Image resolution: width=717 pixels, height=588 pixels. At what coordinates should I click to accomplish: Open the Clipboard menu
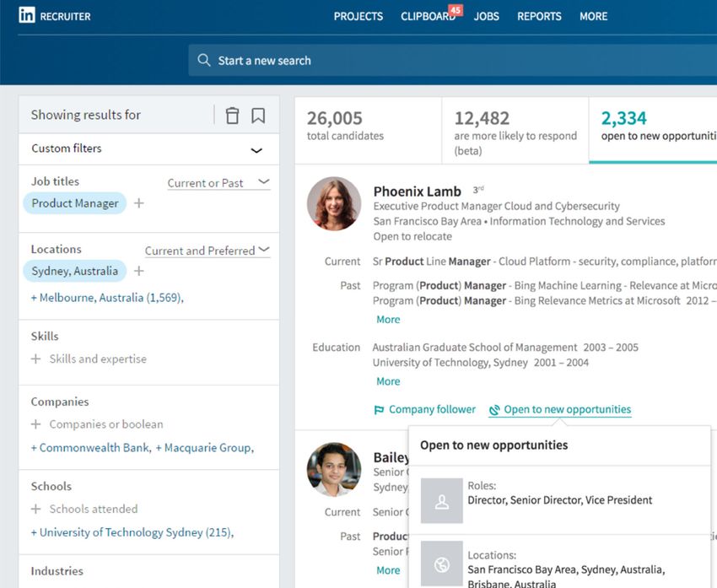[428, 17]
